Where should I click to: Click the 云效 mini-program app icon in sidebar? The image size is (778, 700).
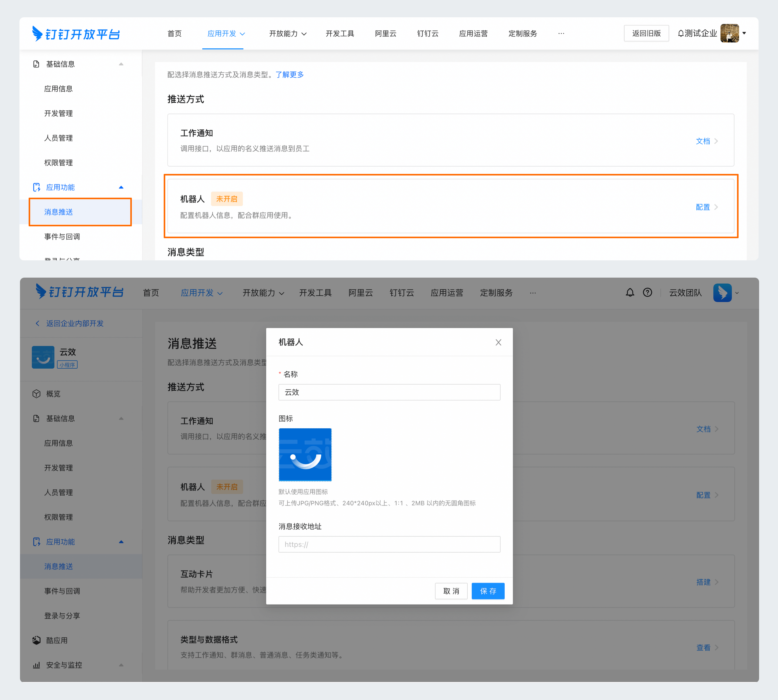tap(43, 357)
